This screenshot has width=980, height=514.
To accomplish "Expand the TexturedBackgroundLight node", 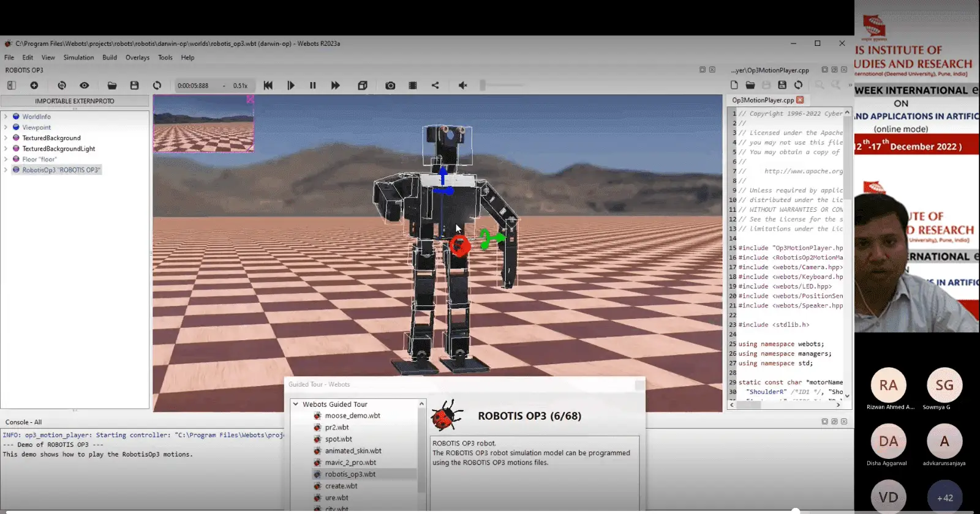I will click(x=6, y=149).
